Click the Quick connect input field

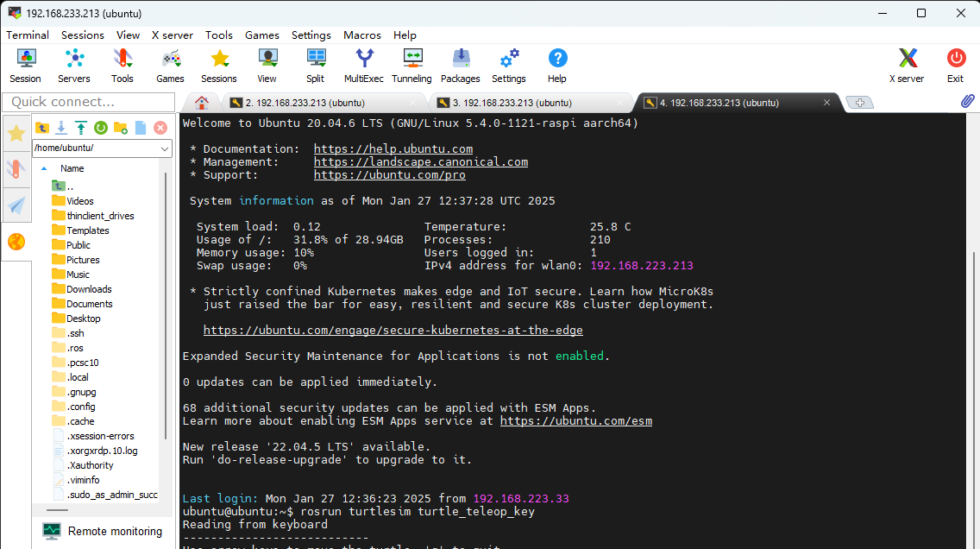pyautogui.click(x=88, y=102)
